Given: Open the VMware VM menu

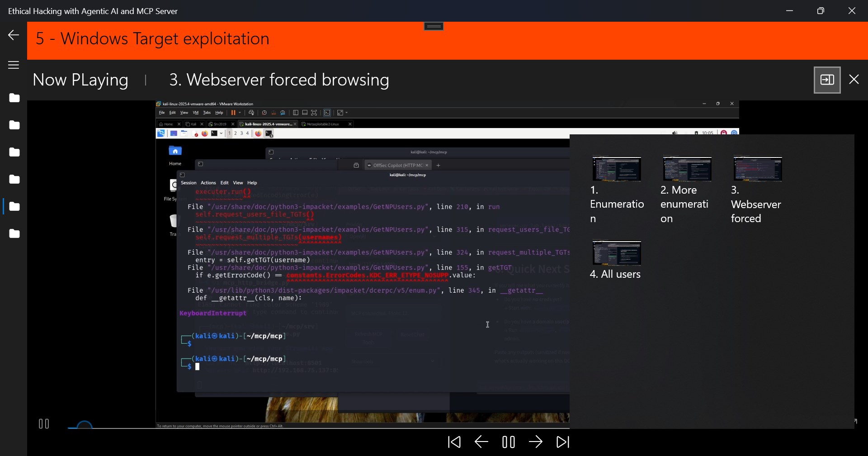Looking at the screenshot, I should [x=196, y=113].
